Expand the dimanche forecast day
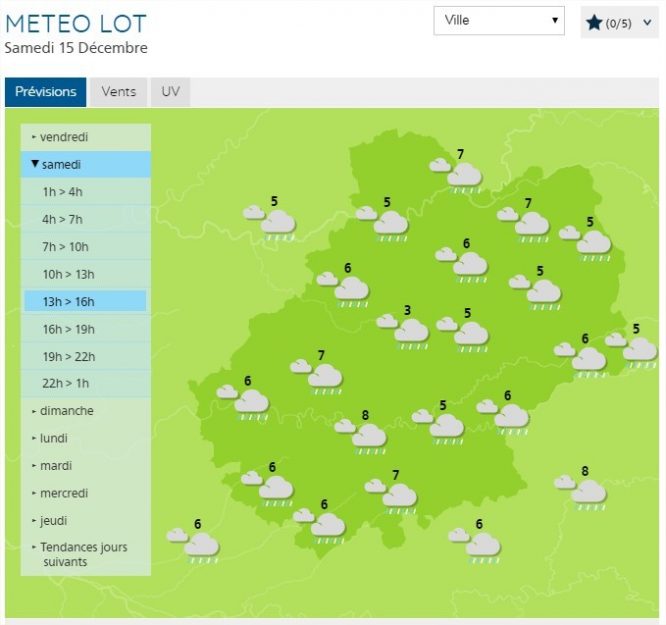Screen dimensions: 666x625 click(86, 411)
